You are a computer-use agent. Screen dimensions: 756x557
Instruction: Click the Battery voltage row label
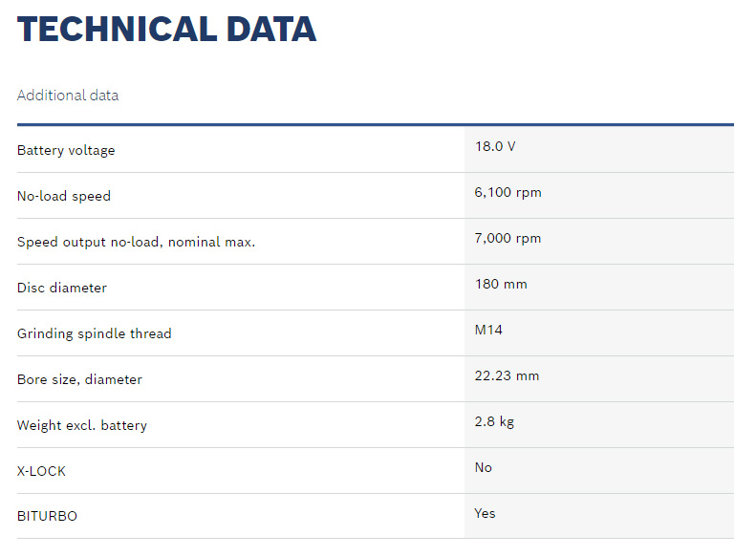click(66, 150)
